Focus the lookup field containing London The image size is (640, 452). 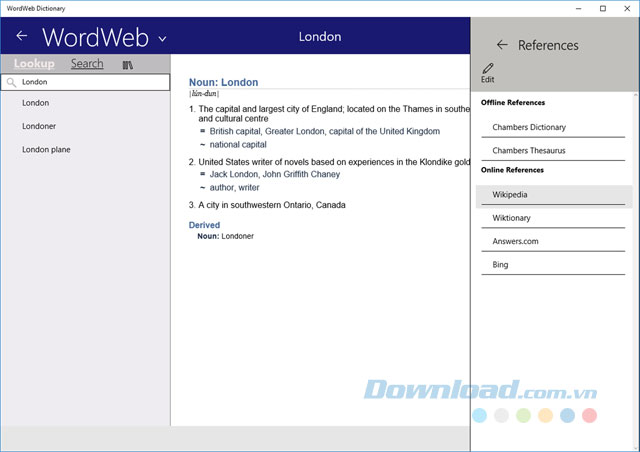pyautogui.click(x=85, y=82)
